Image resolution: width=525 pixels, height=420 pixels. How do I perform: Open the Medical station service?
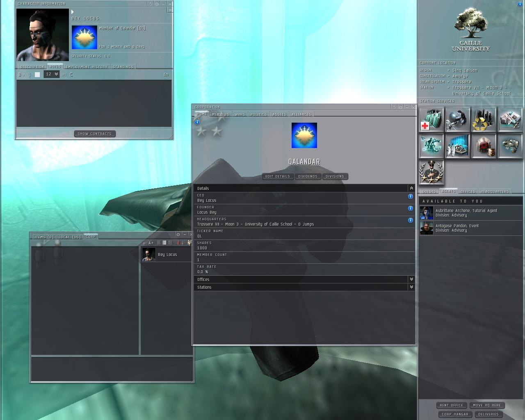pyautogui.click(x=431, y=119)
